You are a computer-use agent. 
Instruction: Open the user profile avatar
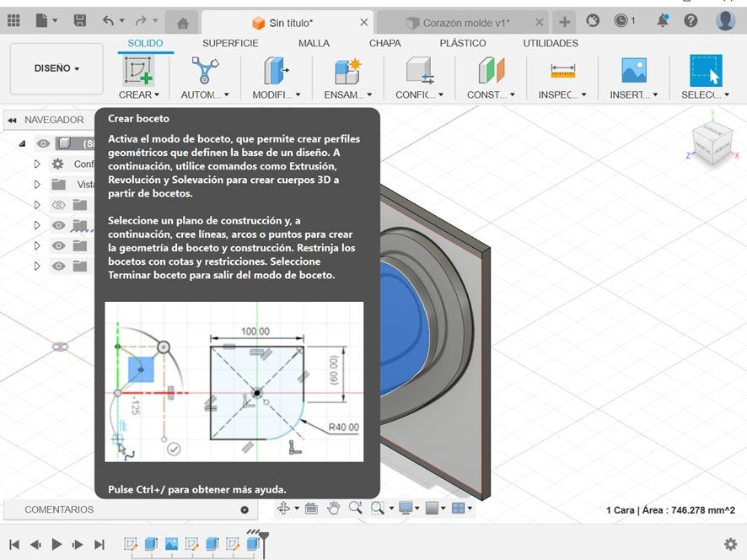pyautogui.click(x=725, y=20)
